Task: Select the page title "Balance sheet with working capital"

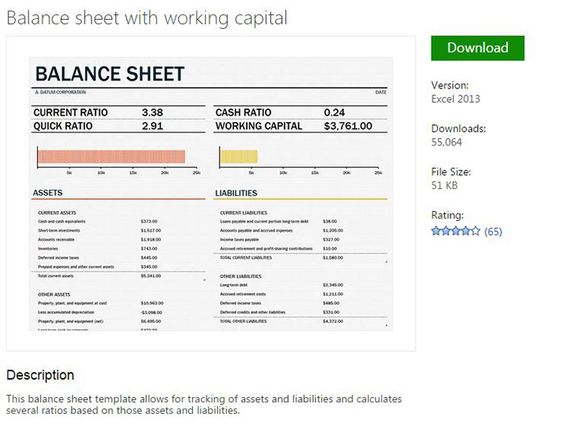Action: point(147,18)
